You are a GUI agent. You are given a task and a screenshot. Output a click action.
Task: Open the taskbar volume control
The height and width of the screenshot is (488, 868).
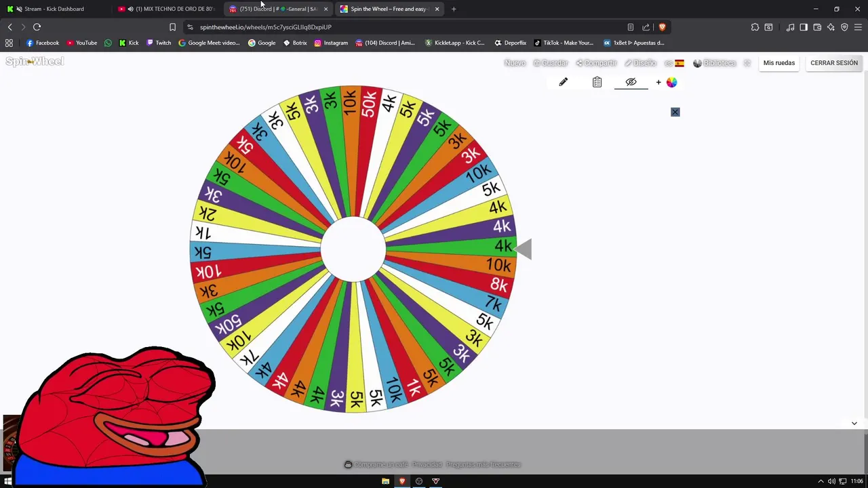coord(831,481)
